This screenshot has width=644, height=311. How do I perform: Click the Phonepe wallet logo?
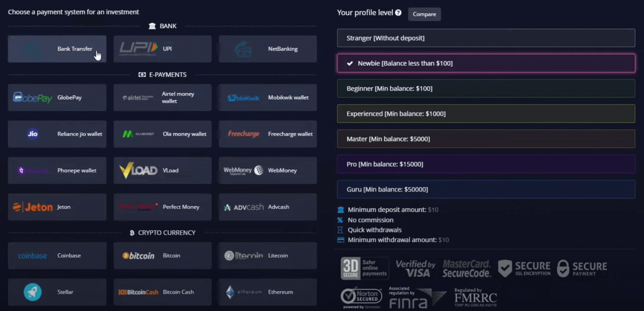33,170
